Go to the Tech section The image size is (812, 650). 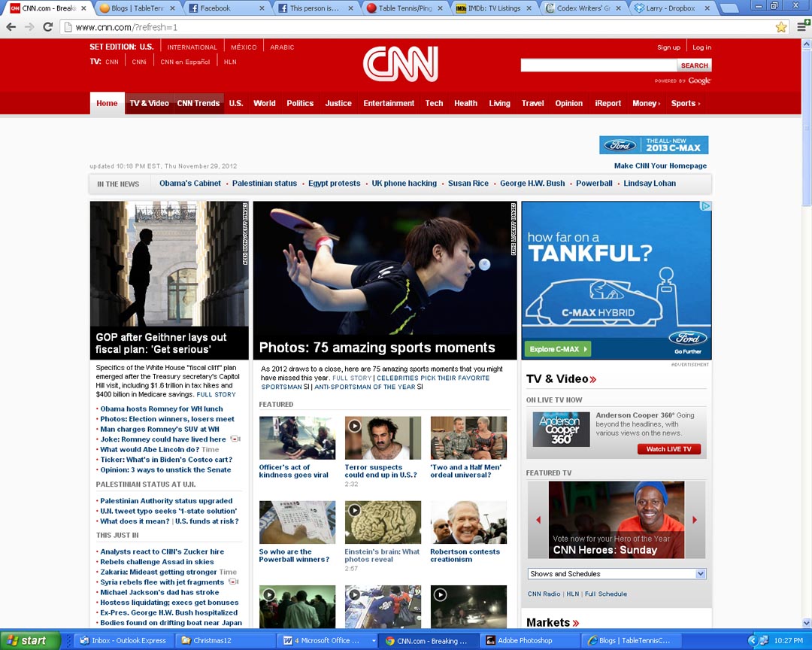pyautogui.click(x=434, y=103)
